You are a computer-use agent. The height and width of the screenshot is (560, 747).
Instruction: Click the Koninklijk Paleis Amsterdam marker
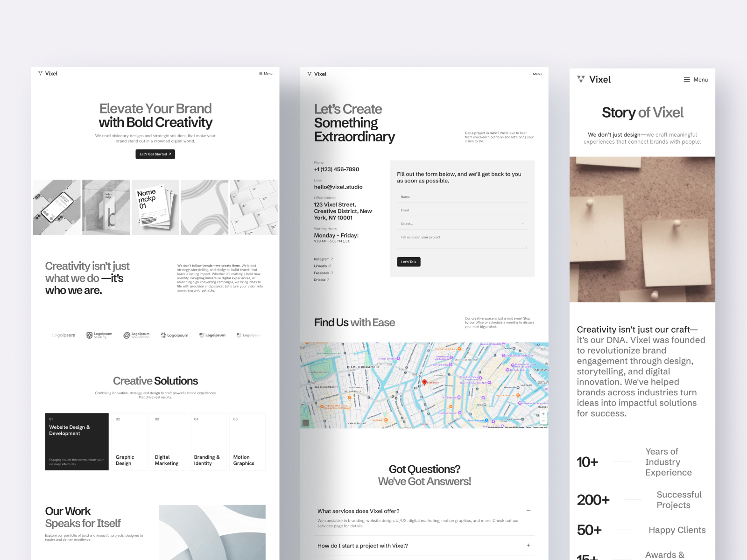(480, 378)
